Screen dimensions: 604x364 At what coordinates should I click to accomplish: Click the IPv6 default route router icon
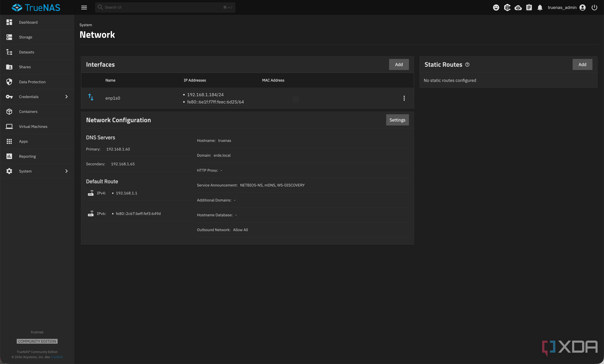[91, 214]
